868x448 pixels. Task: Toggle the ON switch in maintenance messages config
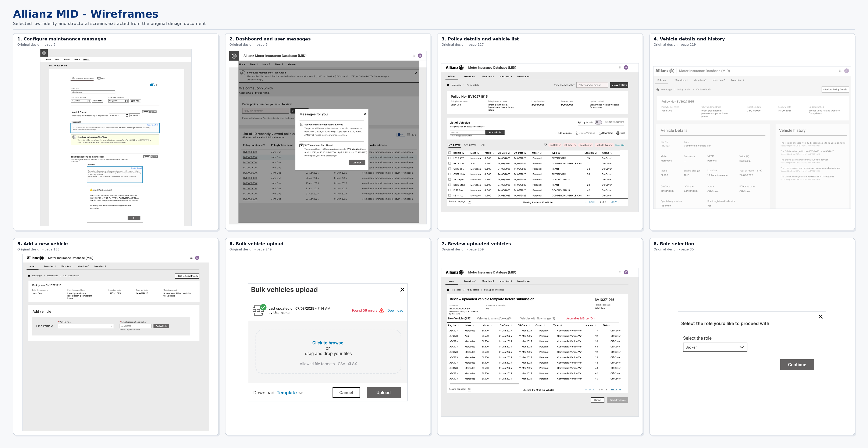153,85
